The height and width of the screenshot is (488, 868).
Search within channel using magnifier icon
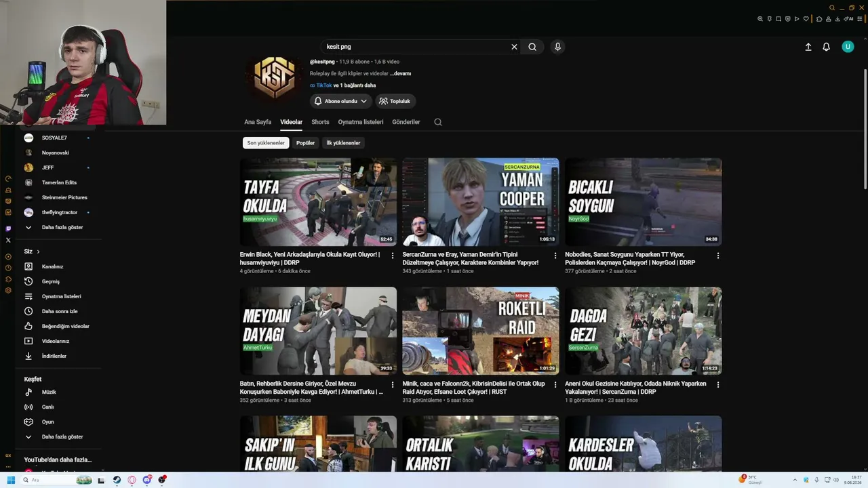click(438, 122)
